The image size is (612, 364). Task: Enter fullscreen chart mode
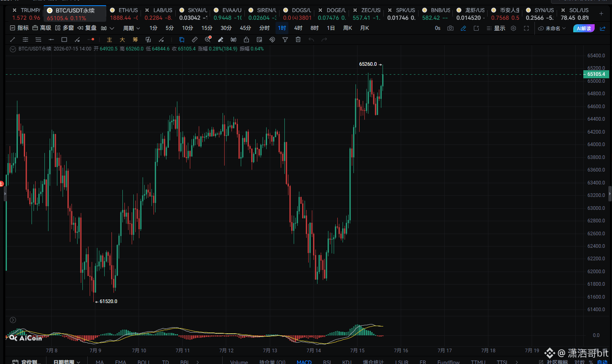tap(526, 28)
